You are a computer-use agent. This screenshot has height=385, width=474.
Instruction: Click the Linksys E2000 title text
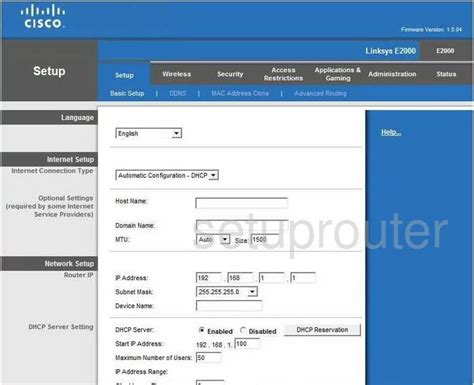click(x=390, y=51)
